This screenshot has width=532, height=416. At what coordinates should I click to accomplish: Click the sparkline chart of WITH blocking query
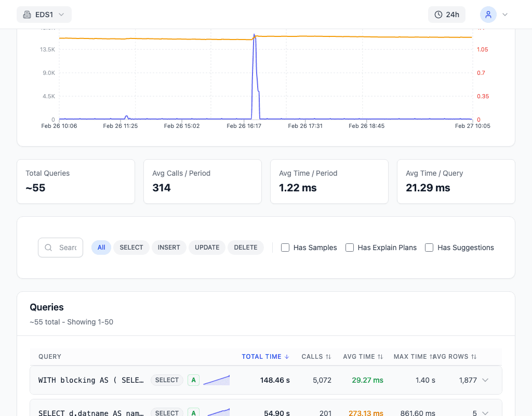click(216, 380)
